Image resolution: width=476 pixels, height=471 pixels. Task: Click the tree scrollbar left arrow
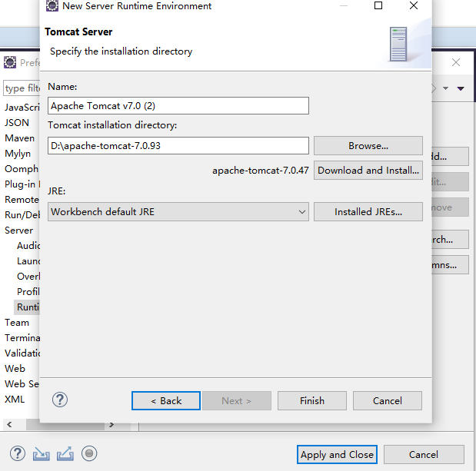pyautogui.click(x=9, y=424)
